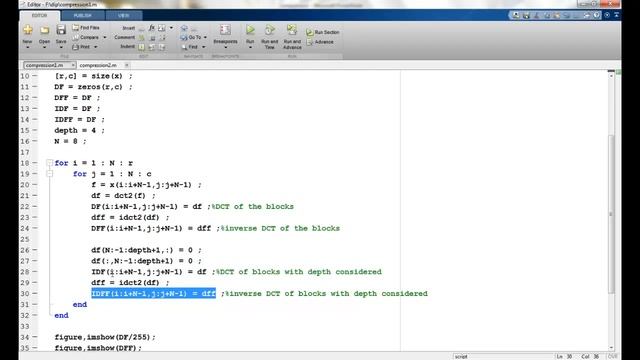Toggle breakpoint on line 23 dash
This screenshot has height=360, width=640.
click(x=35, y=217)
